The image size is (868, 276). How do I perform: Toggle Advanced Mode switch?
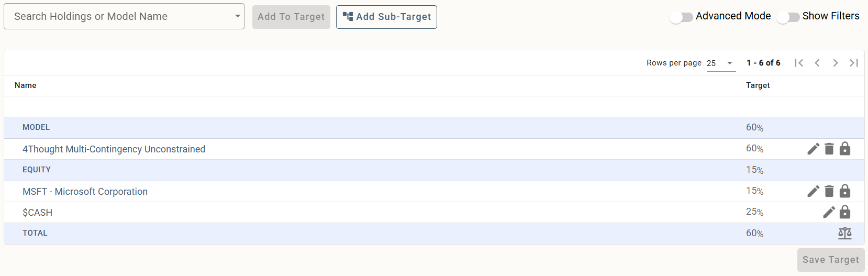681,17
